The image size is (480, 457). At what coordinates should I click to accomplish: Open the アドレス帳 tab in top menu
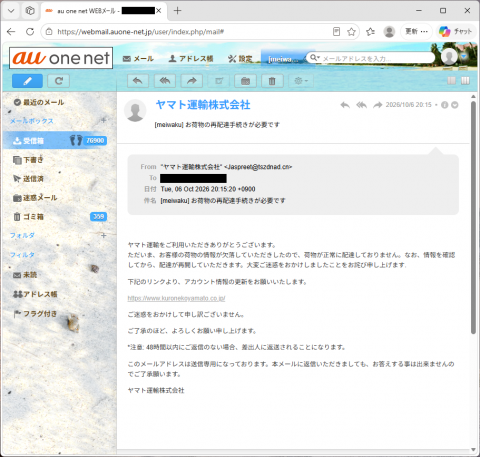191,59
